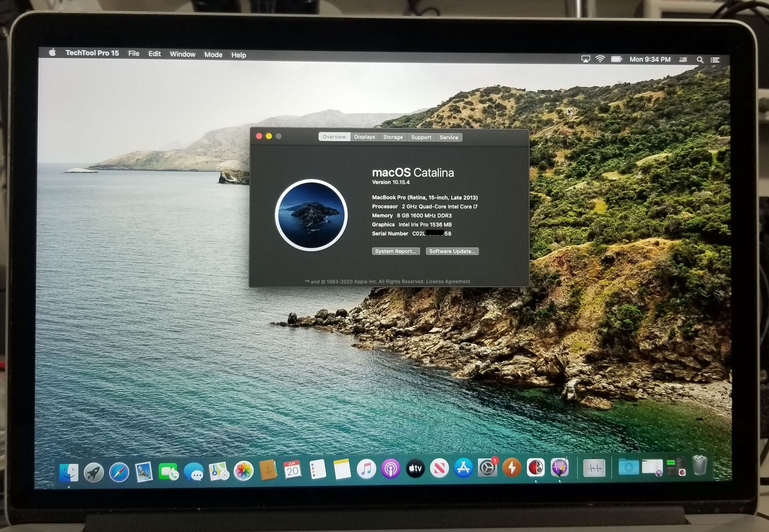Open the Trash in dock
This screenshot has width=769, height=532.
[x=699, y=465]
